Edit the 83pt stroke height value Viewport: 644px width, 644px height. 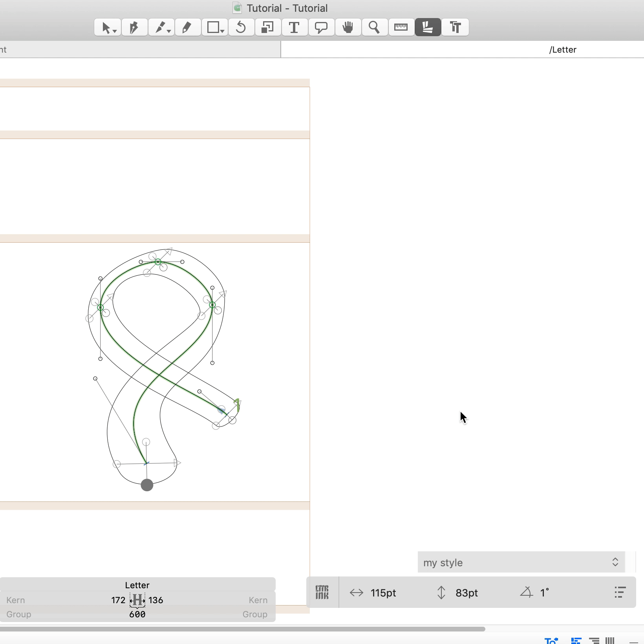[467, 593]
